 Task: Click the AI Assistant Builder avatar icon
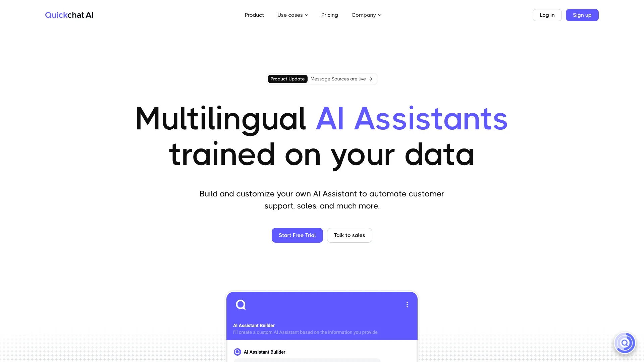[x=237, y=351]
